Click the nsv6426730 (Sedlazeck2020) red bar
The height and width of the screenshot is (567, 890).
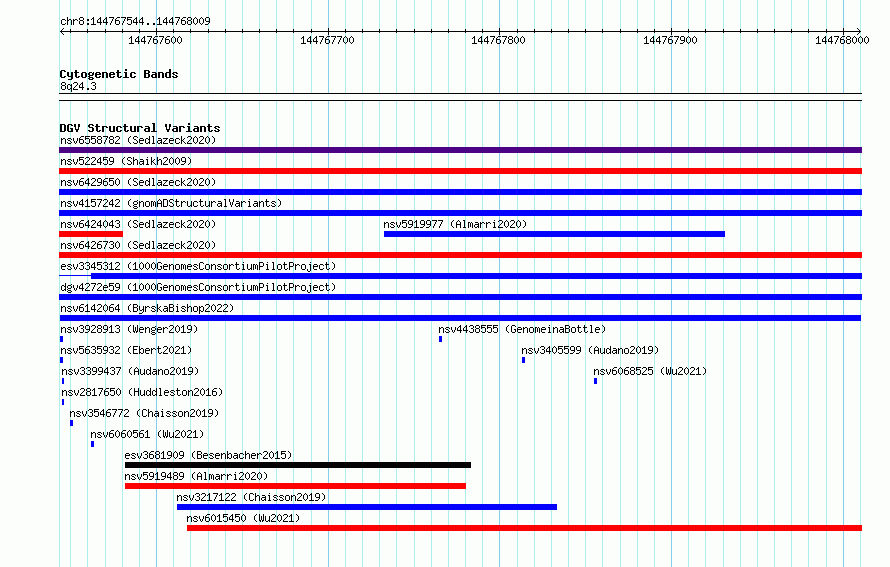460,255
